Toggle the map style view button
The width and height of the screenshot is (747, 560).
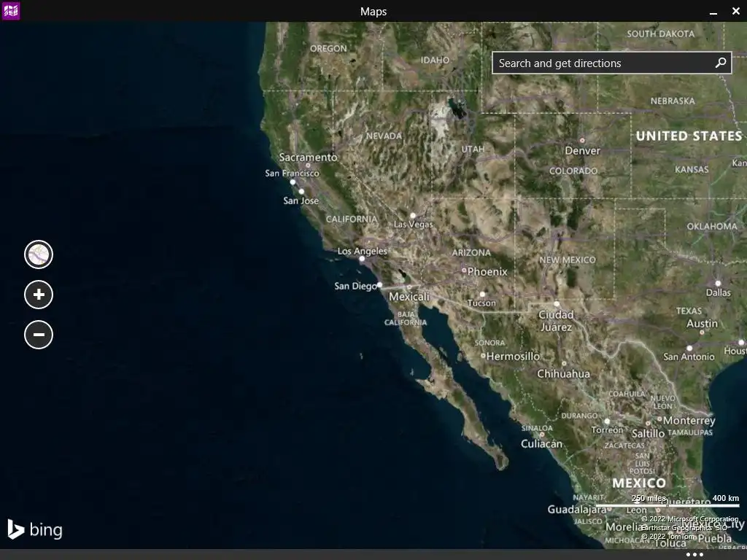39,254
